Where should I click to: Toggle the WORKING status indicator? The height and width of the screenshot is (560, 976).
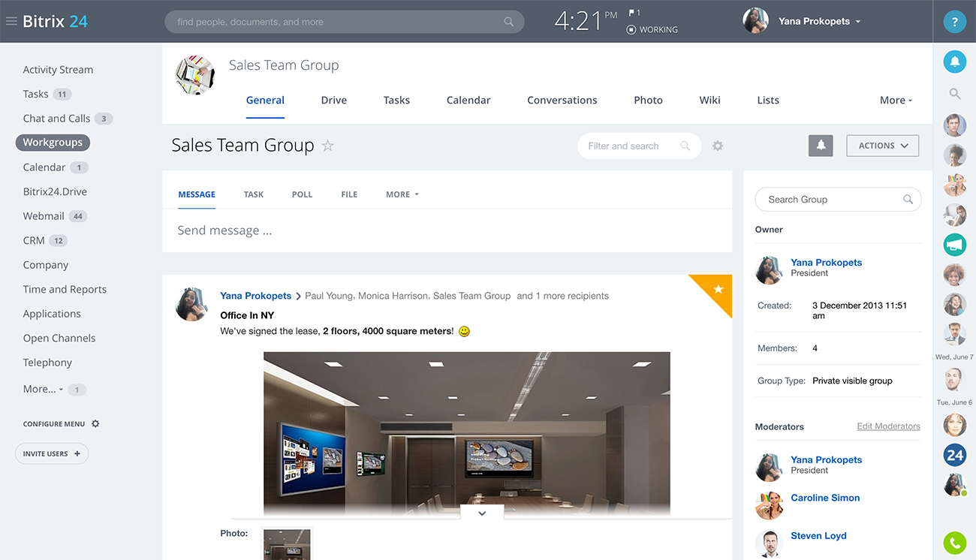tap(652, 30)
